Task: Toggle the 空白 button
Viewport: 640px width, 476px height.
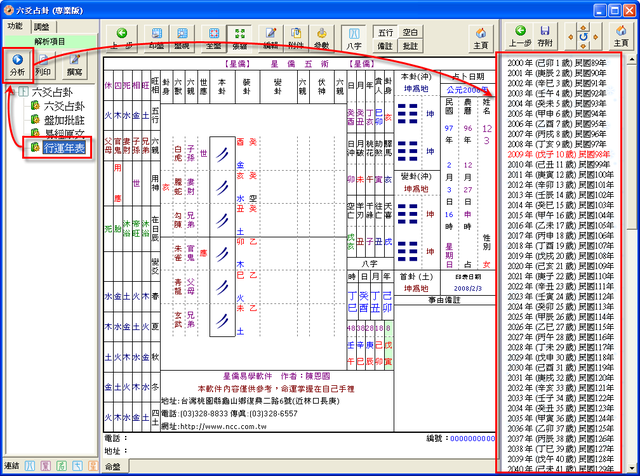Action: (410, 32)
